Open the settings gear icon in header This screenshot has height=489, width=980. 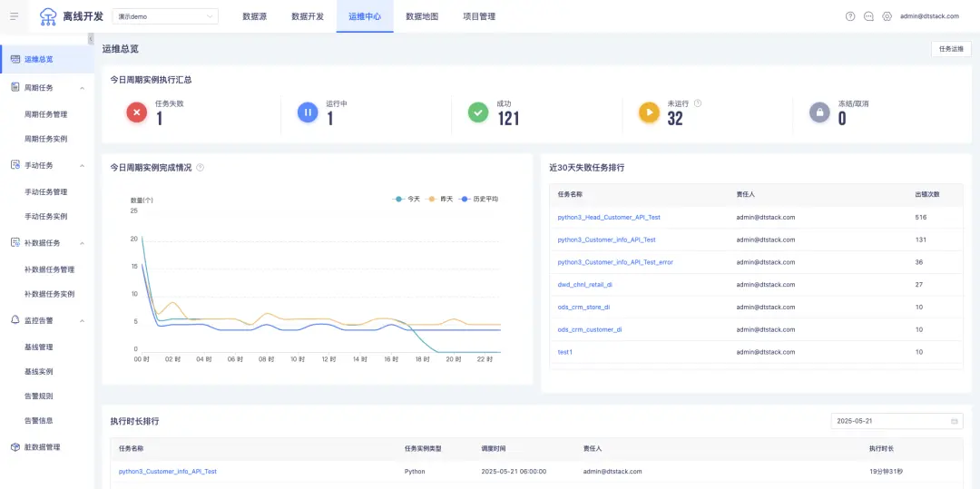(887, 17)
